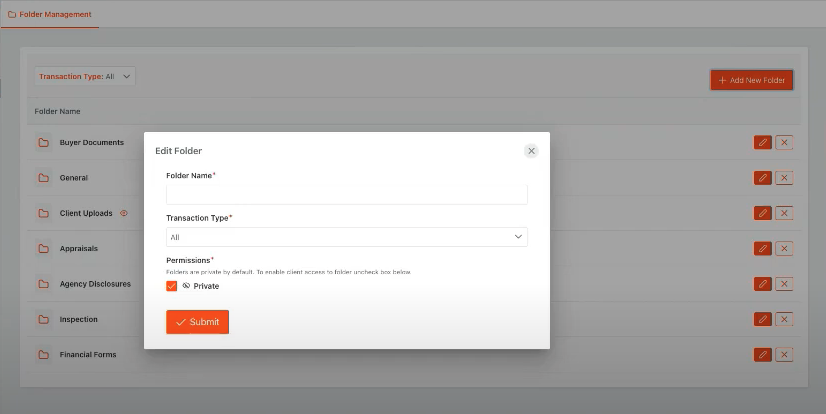Click the Agency Disclosures folder icon

coord(44,284)
